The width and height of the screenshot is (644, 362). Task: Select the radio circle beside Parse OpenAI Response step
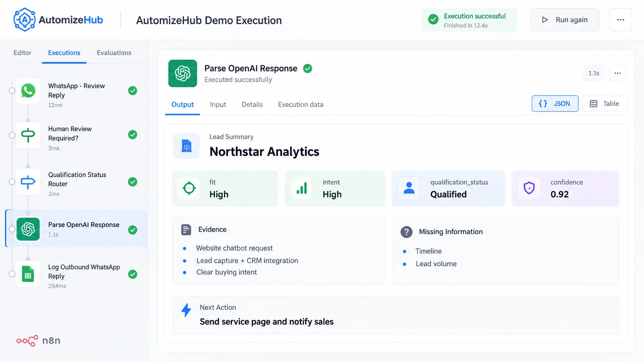coord(12,229)
